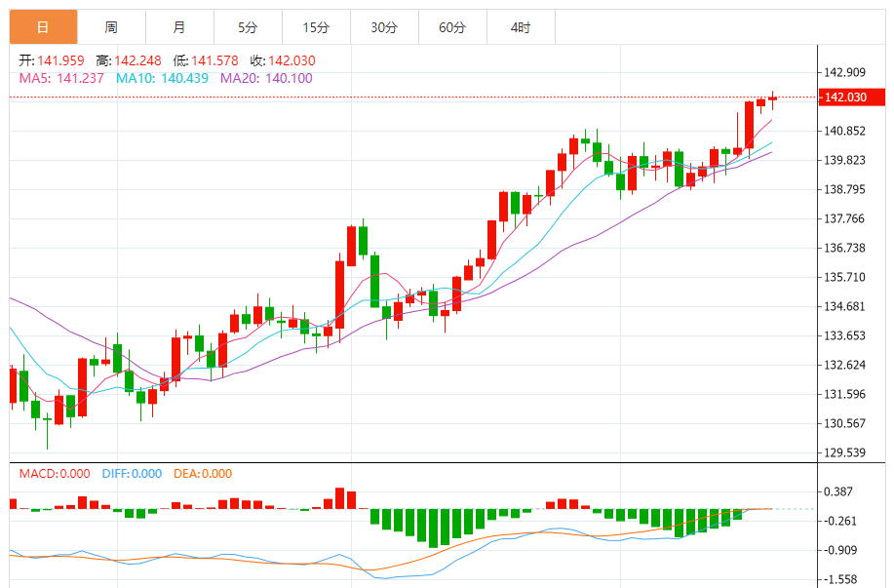Click the 132.624 price axis label
Viewport: 894px width, 588px height.
tap(844, 365)
